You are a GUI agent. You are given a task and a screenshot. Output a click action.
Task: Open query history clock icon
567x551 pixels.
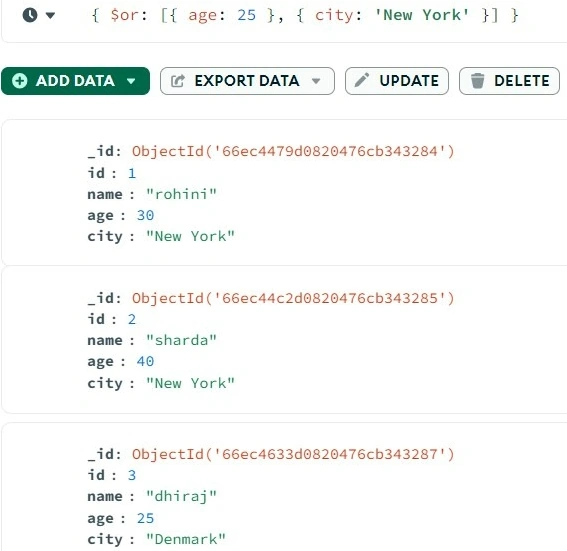[x=30, y=15]
